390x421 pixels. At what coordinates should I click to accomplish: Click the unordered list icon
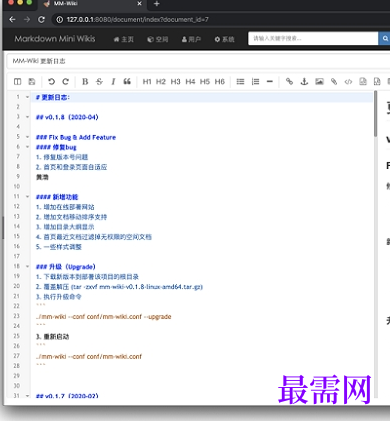[x=240, y=82]
